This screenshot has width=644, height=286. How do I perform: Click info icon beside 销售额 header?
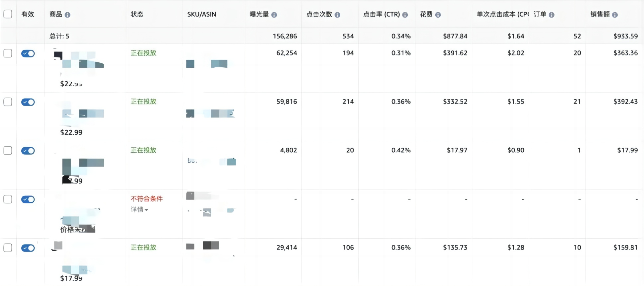click(x=615, y=15)
